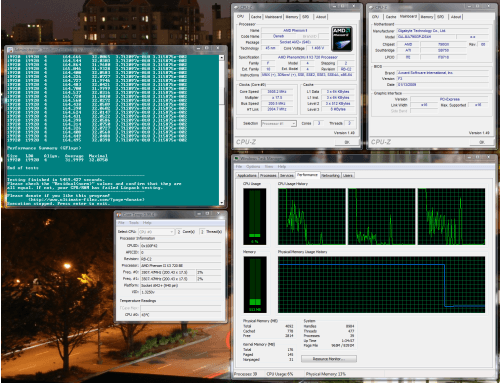Click the first CPU usage history graph

(x=312, y=216)
